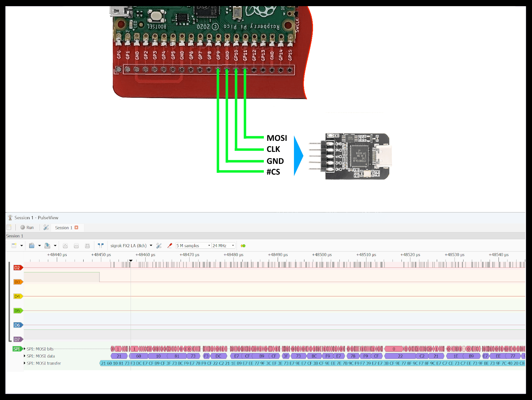Click the D4 channel label
The height and width of the screenshot is (400, 532).
[x=18, y=296]
